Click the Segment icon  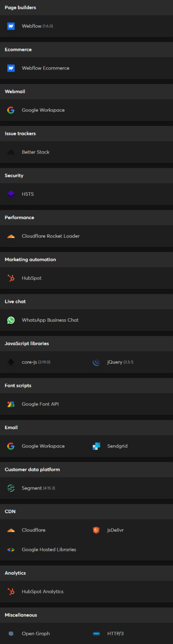[x=11, y=488]
